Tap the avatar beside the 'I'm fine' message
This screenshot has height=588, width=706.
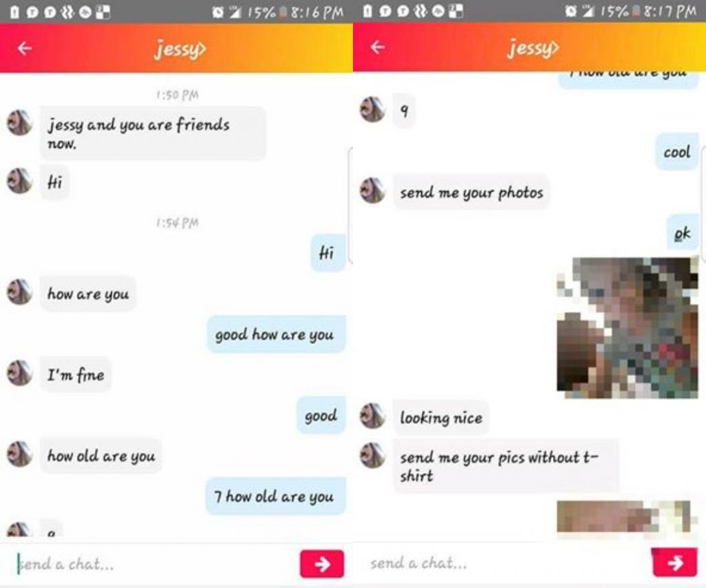[19, 373]
